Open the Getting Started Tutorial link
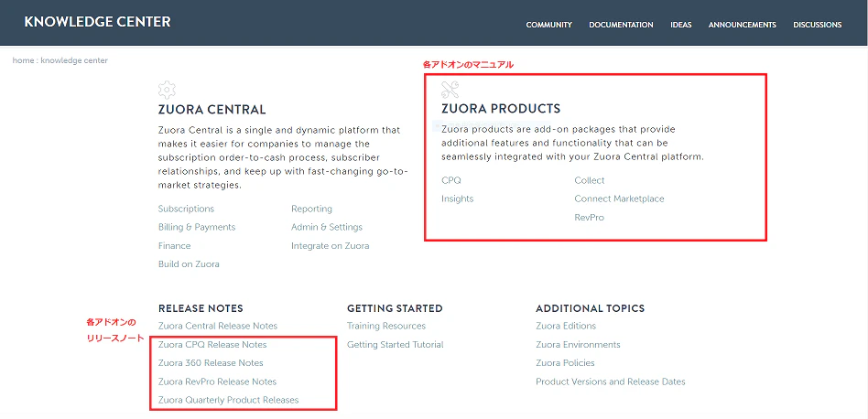Viewport: 868px width, 419px height. coord(396,345)
